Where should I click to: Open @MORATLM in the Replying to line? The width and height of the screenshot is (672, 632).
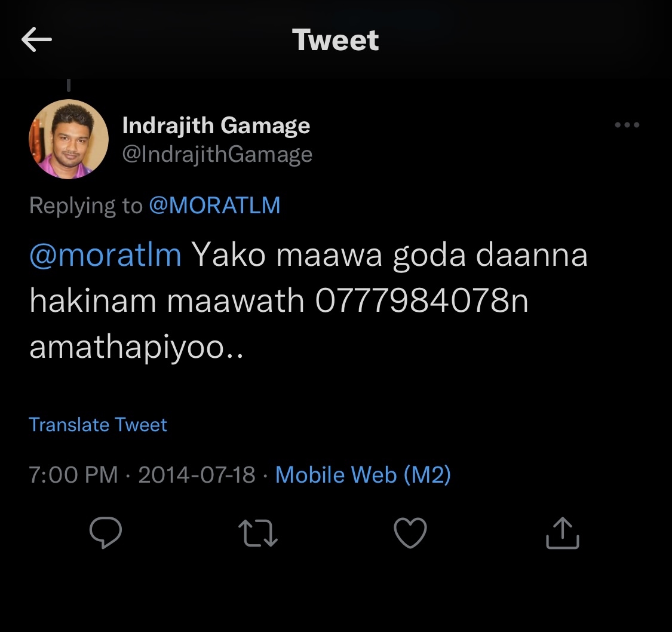(x=214, y=205)
